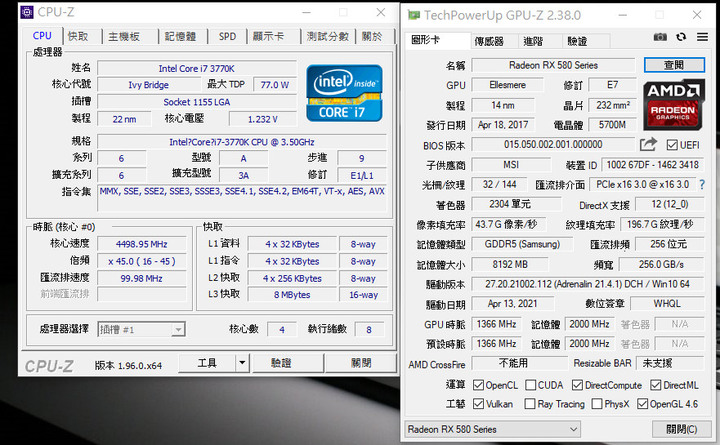The image size is (720, 445).
Task: Expand the 工具 button dropdown arrow
Action: tap(242, 363)
